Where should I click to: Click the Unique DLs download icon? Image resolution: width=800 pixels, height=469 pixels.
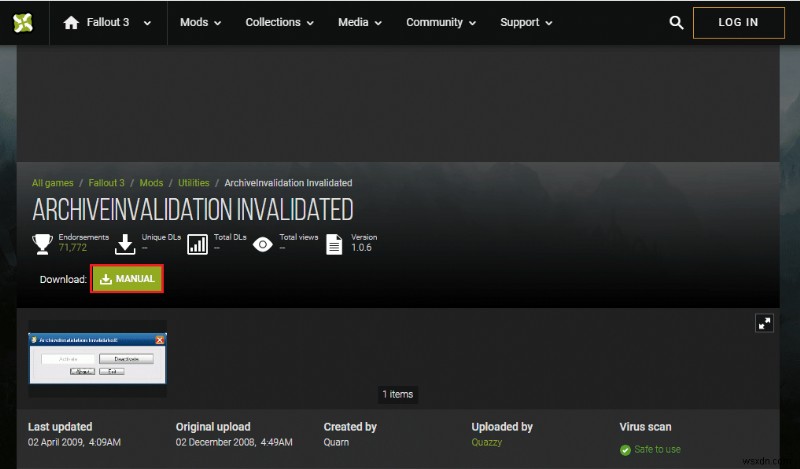pyautogui.click(x=125, y=244)
